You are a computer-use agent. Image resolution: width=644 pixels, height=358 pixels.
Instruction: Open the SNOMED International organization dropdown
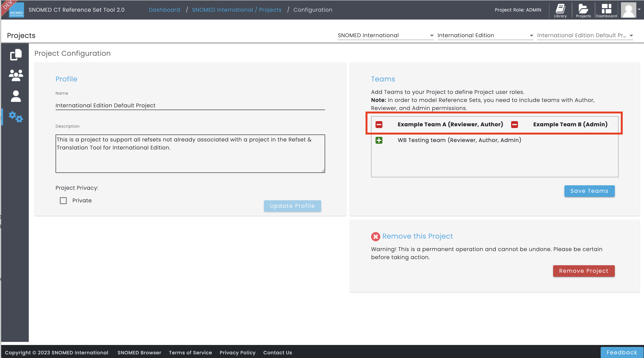tap(385, 35)
